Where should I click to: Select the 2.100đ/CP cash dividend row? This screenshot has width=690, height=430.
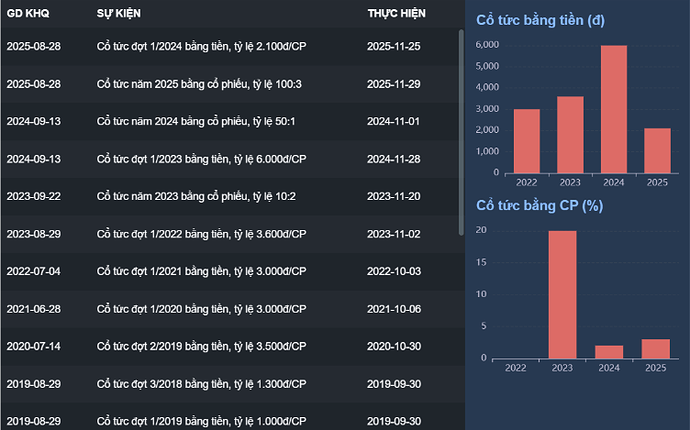tap(201, 46)
